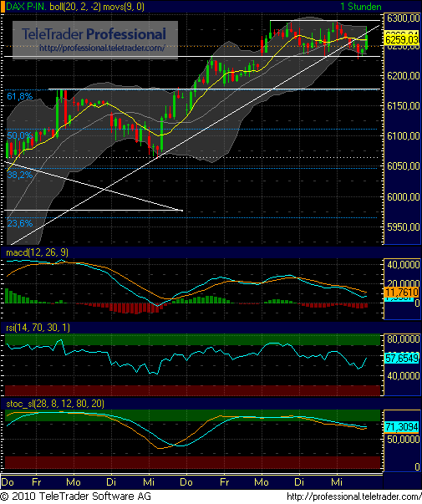Click the 'Mi' label at the end of the time axis
The width and height of the screenshot is (422, 504).
(337, 482)
